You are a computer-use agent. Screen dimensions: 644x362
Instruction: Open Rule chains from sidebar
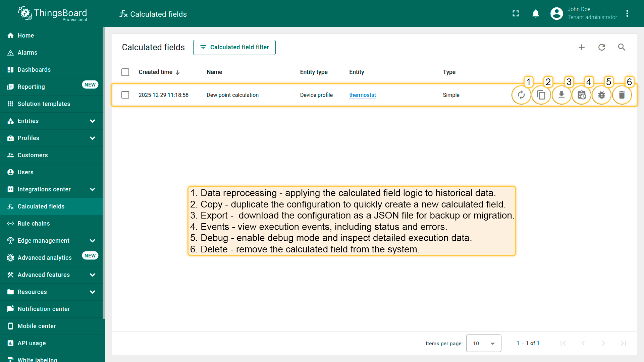coord(34,224)
